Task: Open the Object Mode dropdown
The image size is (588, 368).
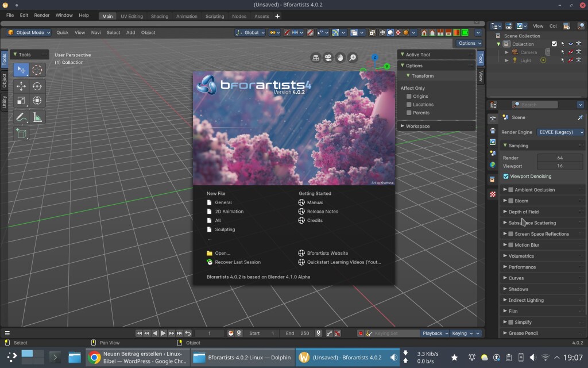Action: click(29, 33)
